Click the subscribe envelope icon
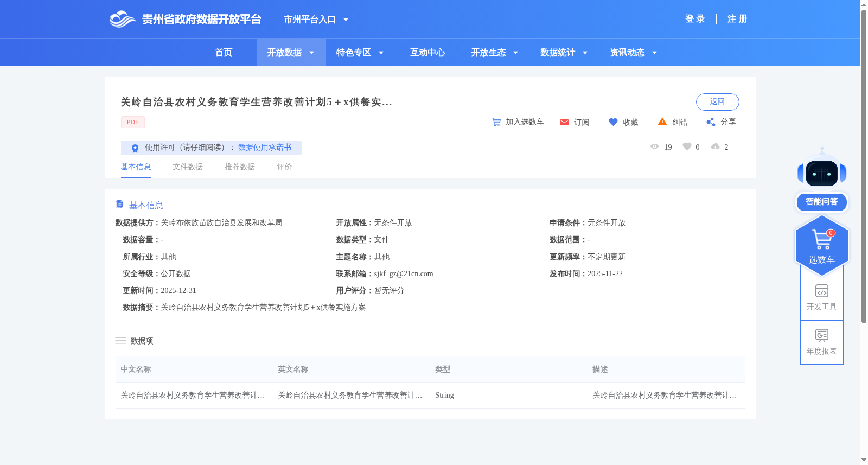The width and height of the screenshot is (868, 465). point(564,122)
